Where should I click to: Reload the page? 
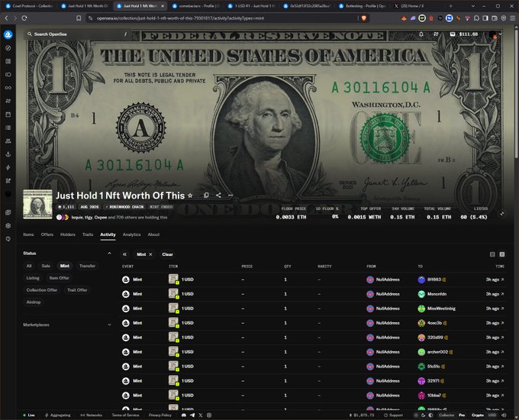[24, 18]
